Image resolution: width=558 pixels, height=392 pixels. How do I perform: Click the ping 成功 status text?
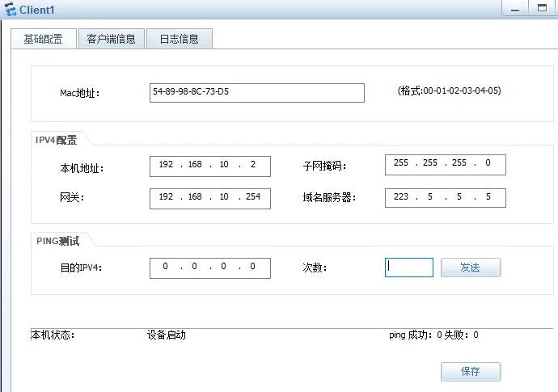point(433,335)
